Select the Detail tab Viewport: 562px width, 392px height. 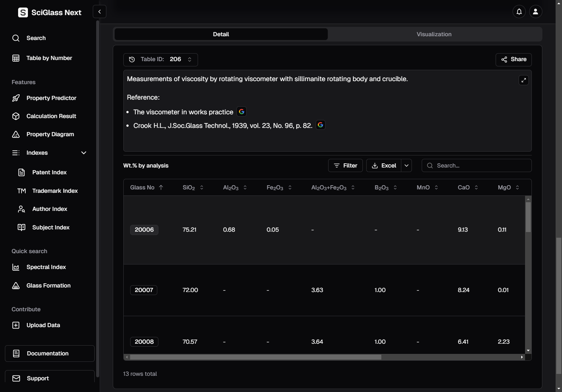(221, 34)
